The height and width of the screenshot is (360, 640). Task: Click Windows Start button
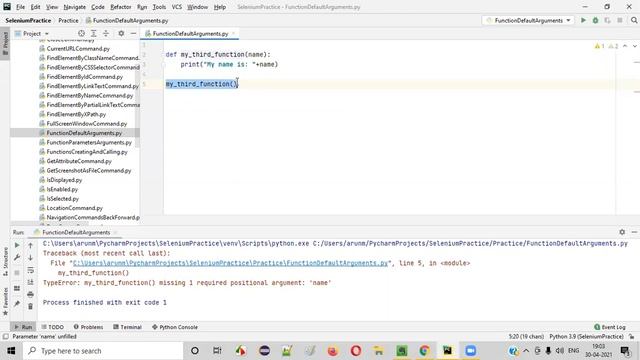[x=11, y=351]
